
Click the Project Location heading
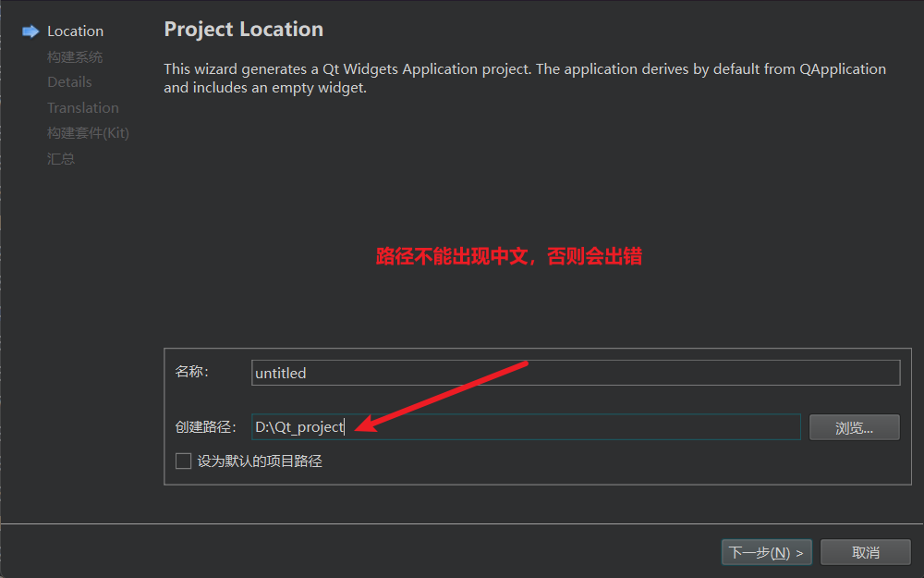[243, 29]
